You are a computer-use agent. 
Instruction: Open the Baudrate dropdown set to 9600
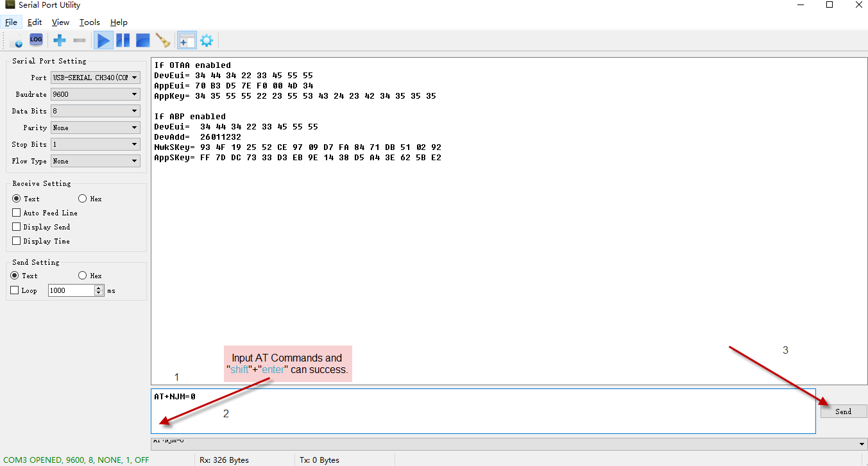point(96,94)
